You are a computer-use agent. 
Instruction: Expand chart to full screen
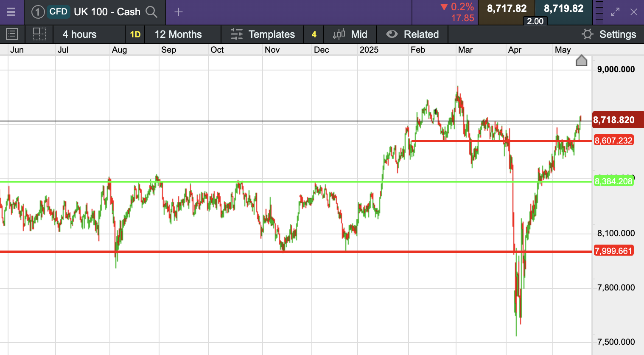tap(615, 12)
